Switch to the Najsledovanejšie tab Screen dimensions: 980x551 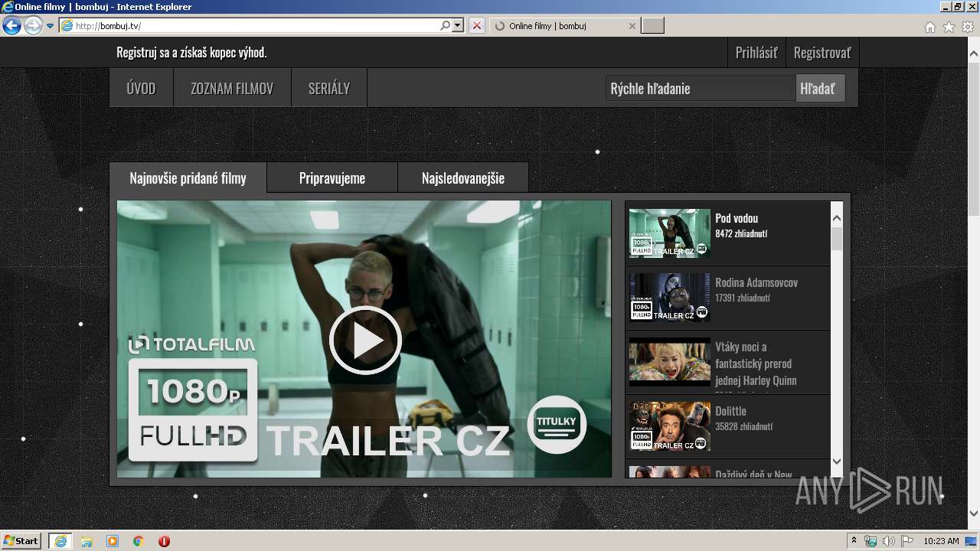point(463,178)
